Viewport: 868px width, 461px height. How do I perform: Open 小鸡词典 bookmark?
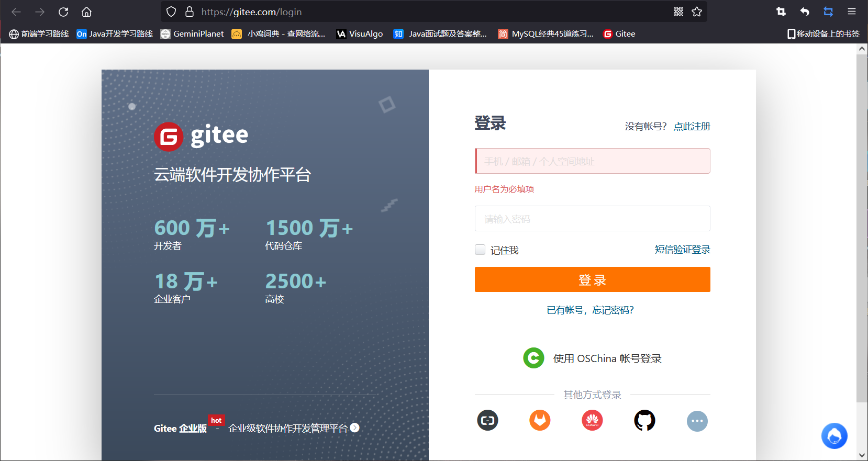click(x=279, y=33)
